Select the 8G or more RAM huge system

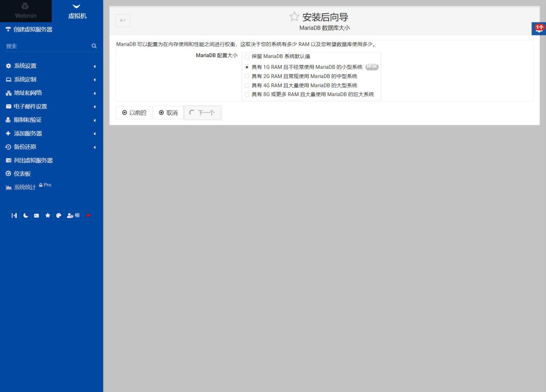tap(247, 94)
